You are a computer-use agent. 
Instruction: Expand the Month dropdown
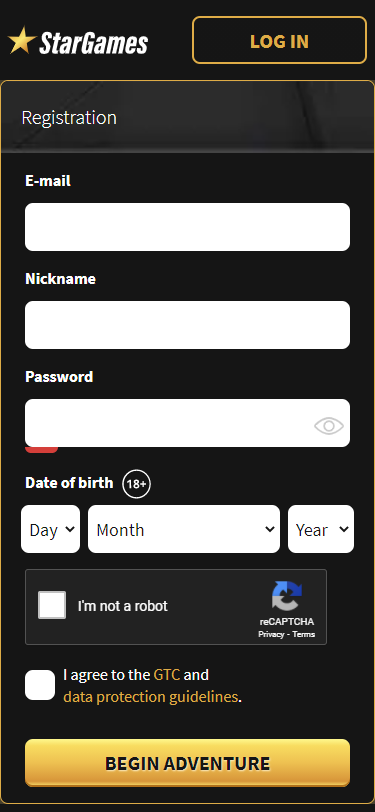click(x=184, y=529)
